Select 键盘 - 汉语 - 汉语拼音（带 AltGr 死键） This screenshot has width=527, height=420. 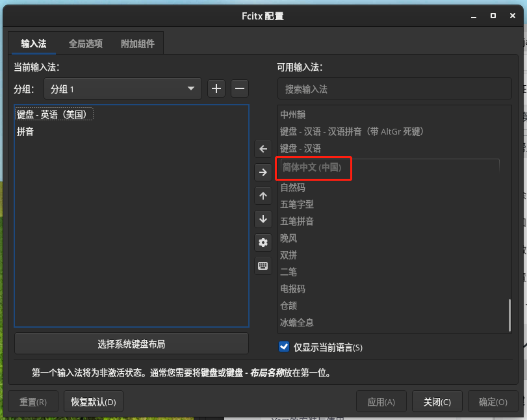point(393,131)
